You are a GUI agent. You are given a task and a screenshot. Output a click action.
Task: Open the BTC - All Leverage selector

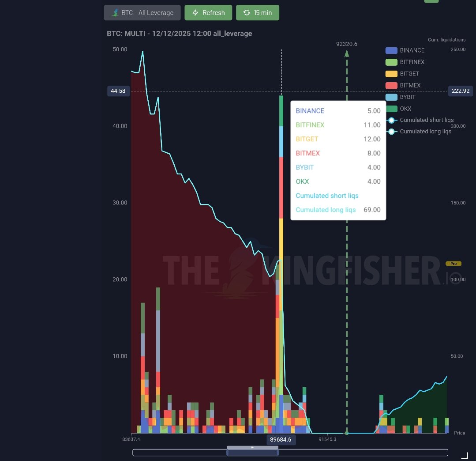point(142,13)
